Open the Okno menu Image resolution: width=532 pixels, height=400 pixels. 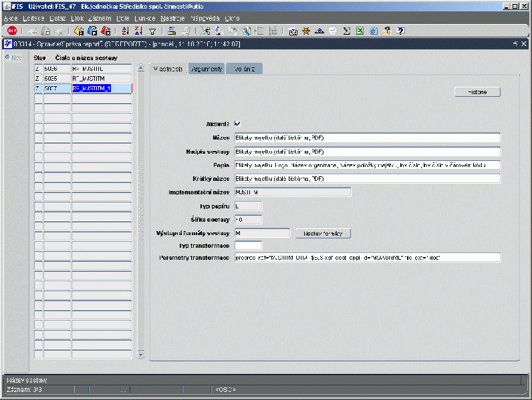[232, 18]
